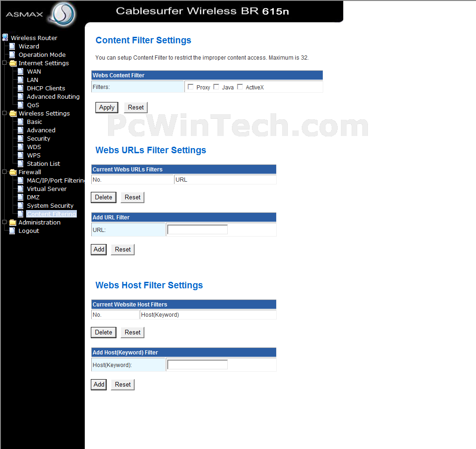Image resolution: width=476 pixels, height=449 pixels.
Task: Click the page icon next to WPS
Action: 20,155
